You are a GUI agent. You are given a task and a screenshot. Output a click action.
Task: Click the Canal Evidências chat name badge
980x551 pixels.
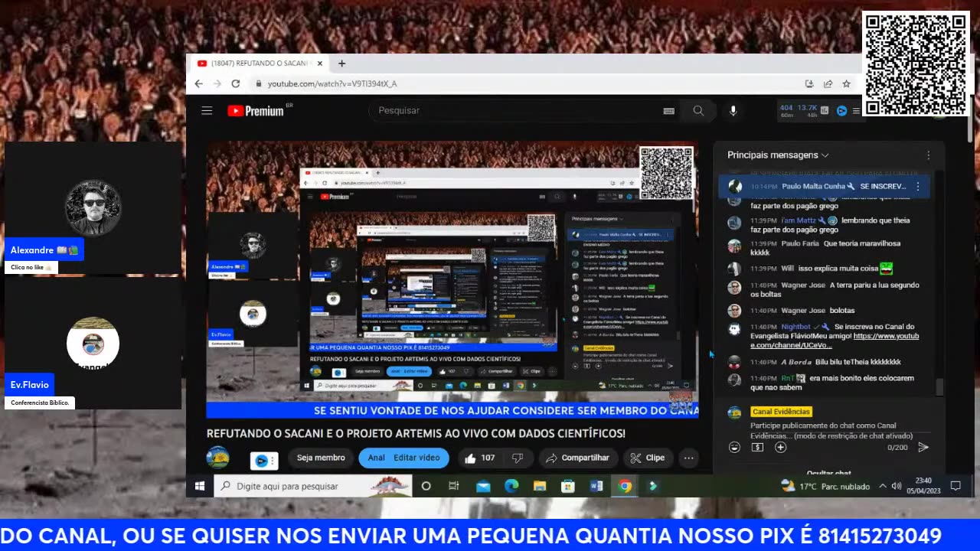(x=781, y=412)
